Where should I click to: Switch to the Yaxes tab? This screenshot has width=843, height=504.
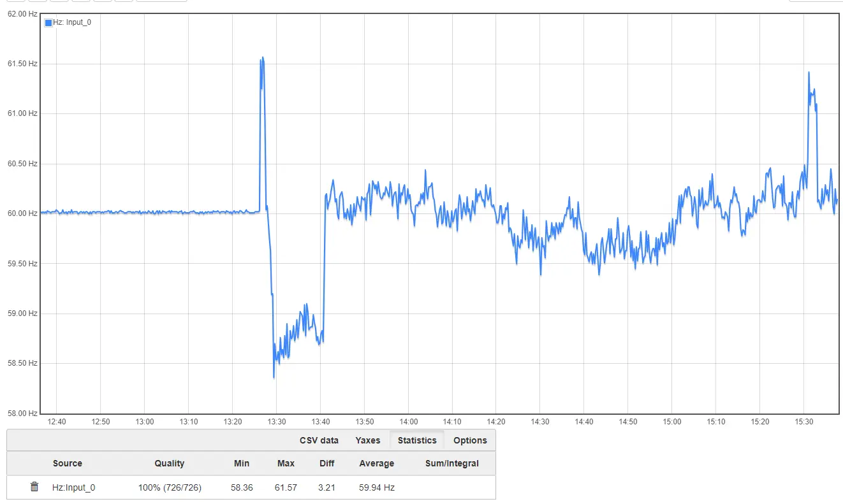click(x=368, y=440)
